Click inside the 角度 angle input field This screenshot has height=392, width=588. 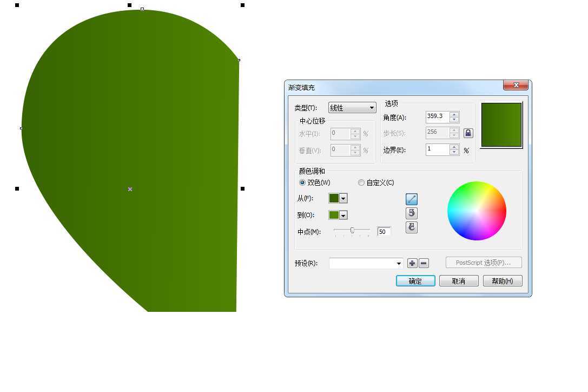click(x=437, y=116)
